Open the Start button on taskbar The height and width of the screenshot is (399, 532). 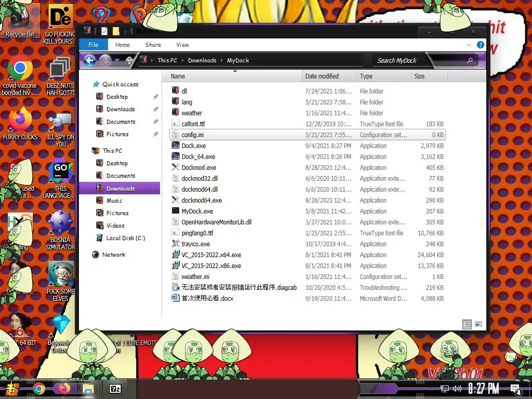tap(11, 389)
